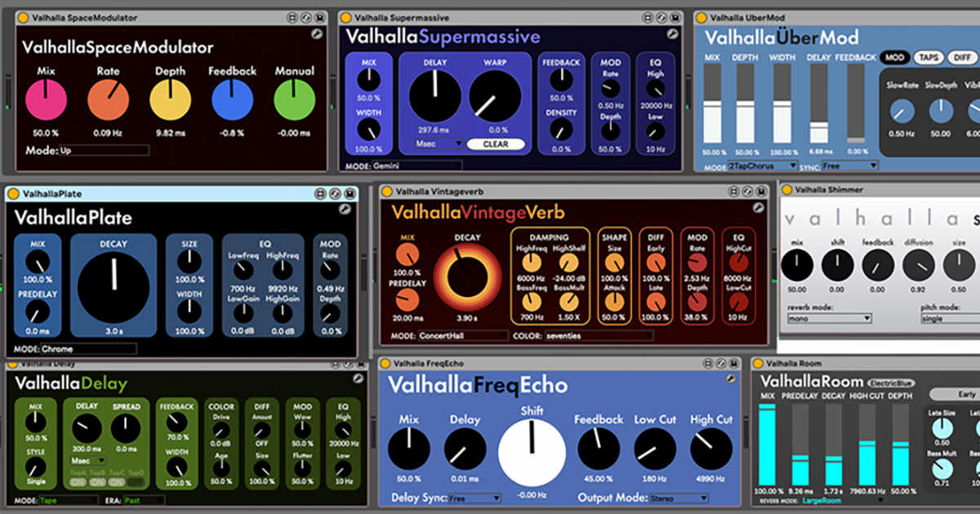Toggle Valhalla Room device on/off yellow button
The height and width of the screenshot is (514, 980).
758,363
